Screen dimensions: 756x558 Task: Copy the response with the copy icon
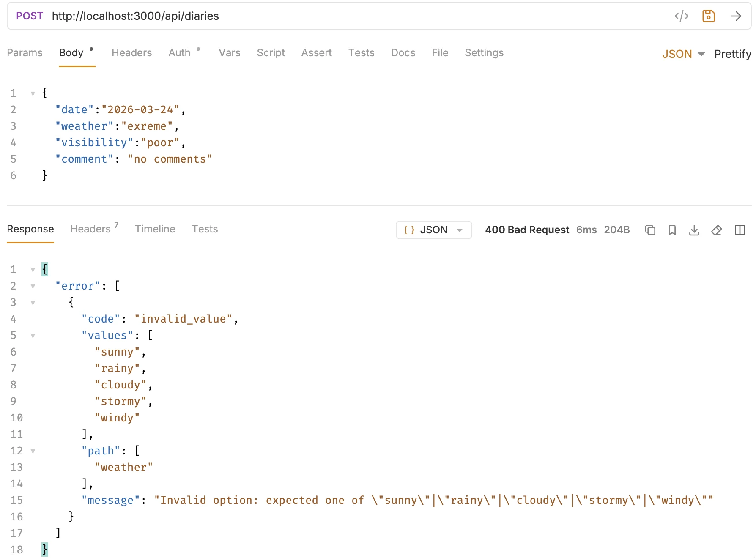[x=650, y=230]
